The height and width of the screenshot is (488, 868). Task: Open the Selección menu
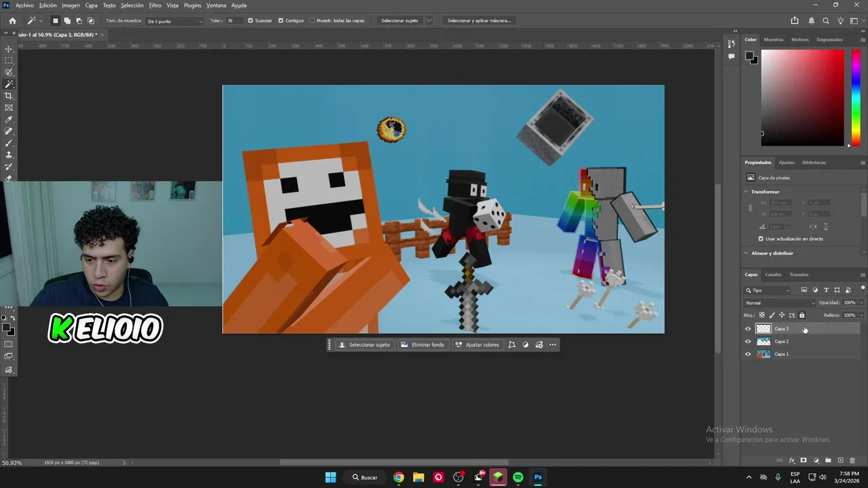coord(132,5)
